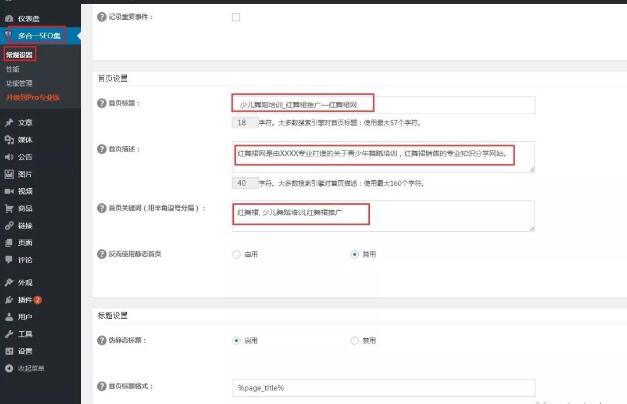627x404 pixels.
Task: Open 媒体 media library icon
Action: coord(9,140)
